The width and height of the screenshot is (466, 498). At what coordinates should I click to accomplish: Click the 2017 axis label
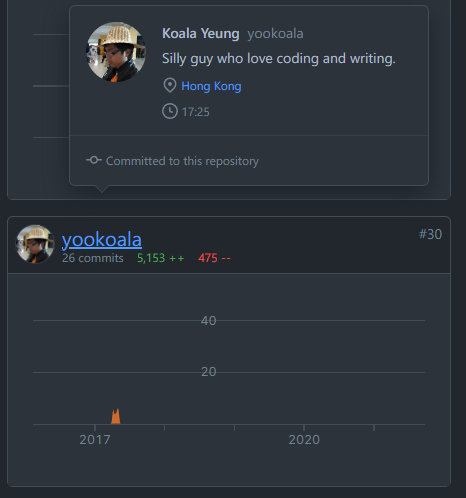pos(95,440)
